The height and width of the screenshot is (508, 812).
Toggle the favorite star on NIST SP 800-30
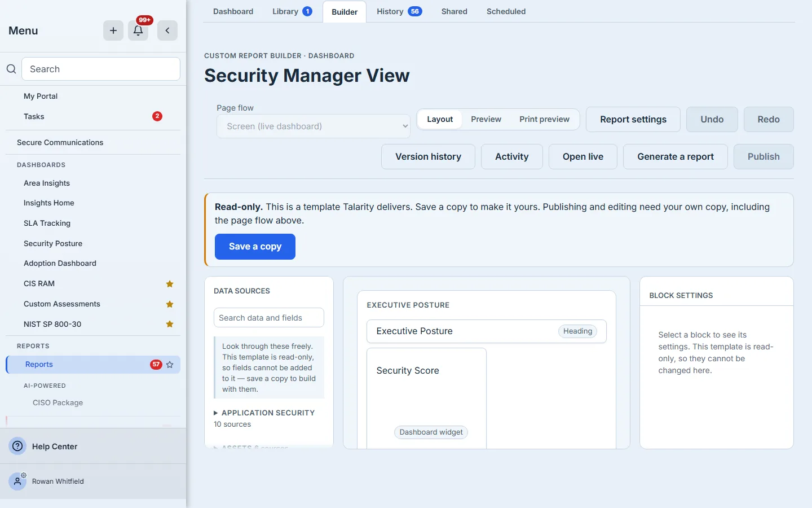click(x=170, y=324)
